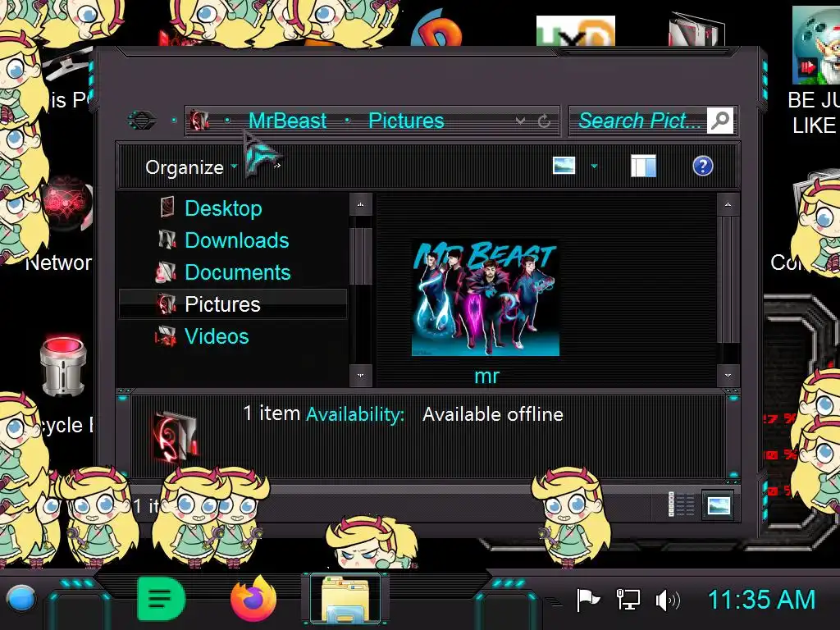Open help with the question mark
The image size is (840, 630).
coord(702,166)
